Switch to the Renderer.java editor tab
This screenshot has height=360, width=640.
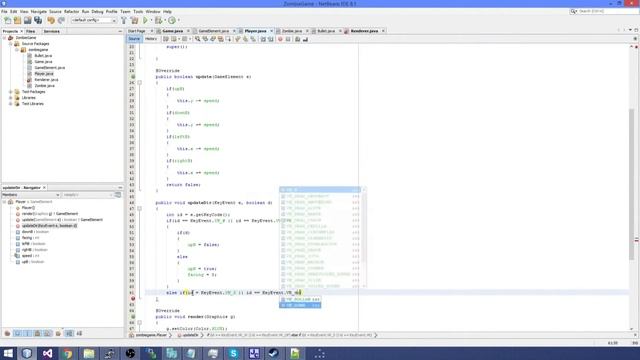point(364,31)
